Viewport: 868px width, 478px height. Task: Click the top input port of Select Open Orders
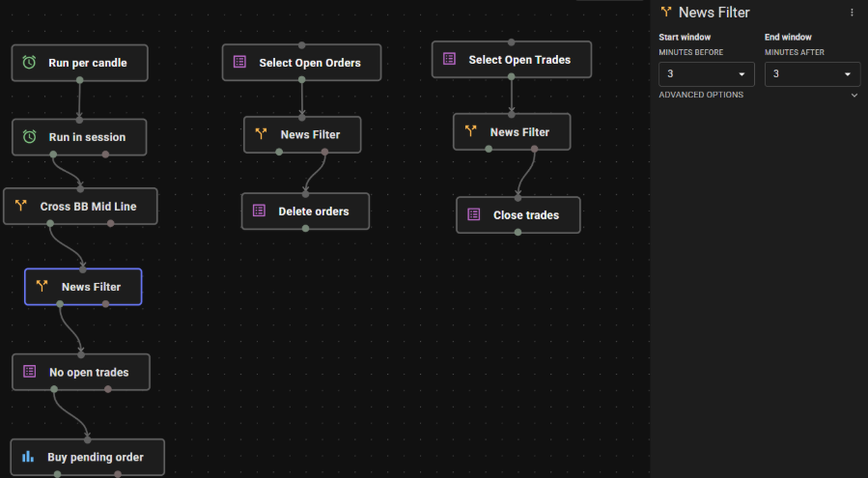(x=301, y=44)
